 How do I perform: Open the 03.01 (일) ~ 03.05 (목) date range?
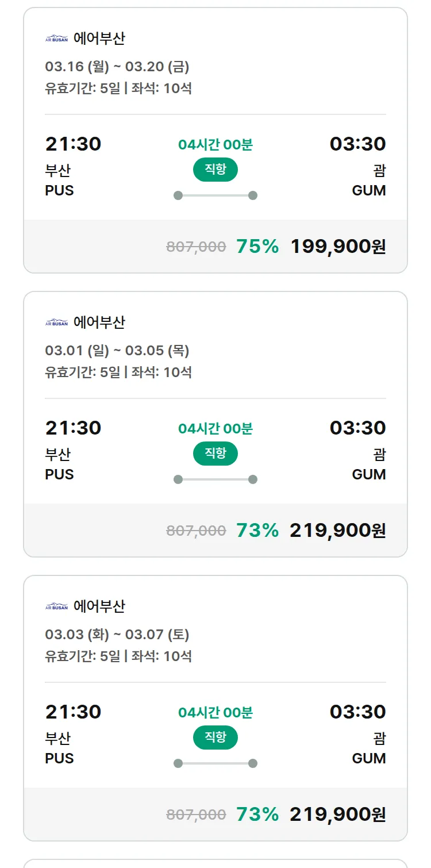(117, 351)
